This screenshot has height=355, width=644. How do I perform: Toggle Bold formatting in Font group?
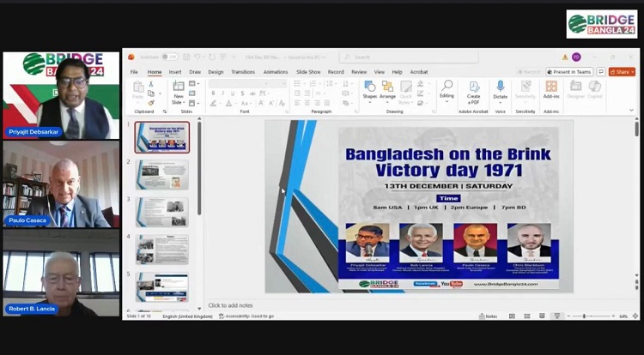tap(213, 93)
